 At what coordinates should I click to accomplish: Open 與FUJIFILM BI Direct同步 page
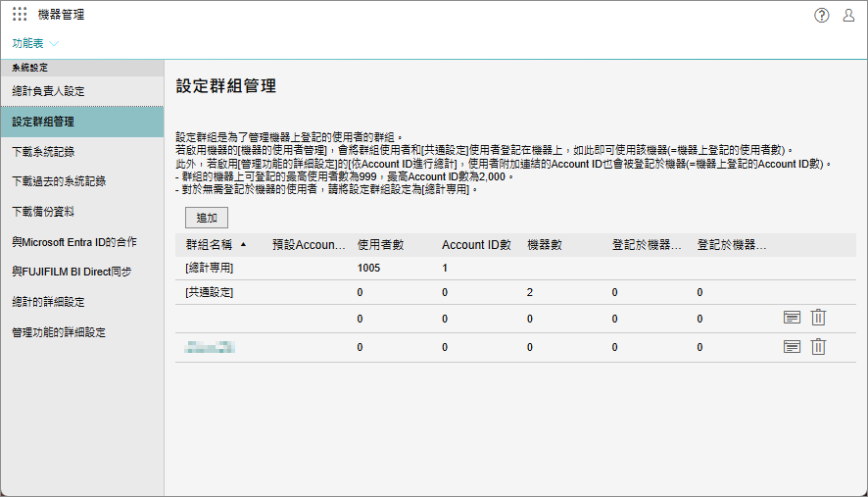72,272
